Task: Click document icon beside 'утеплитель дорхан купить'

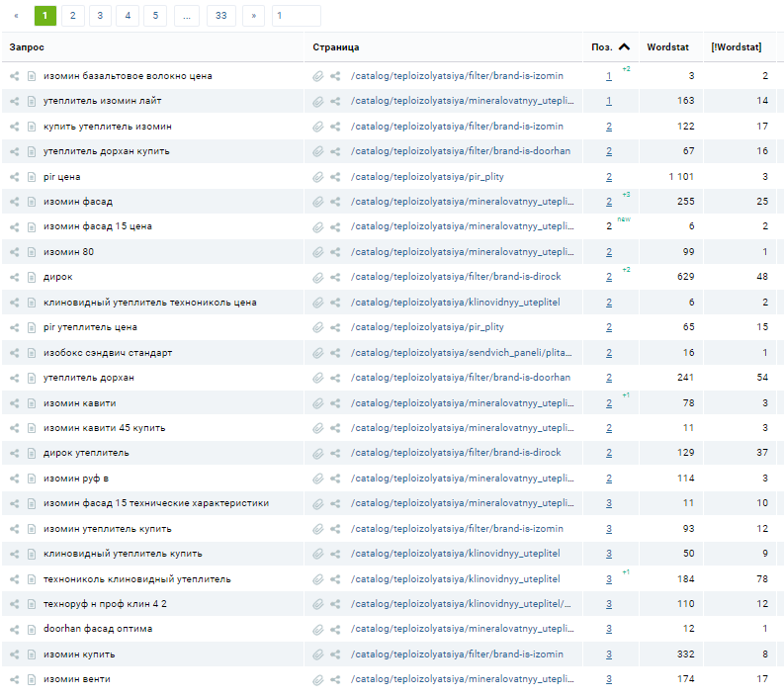Action: pyautogui.click(x=32, y=151)
